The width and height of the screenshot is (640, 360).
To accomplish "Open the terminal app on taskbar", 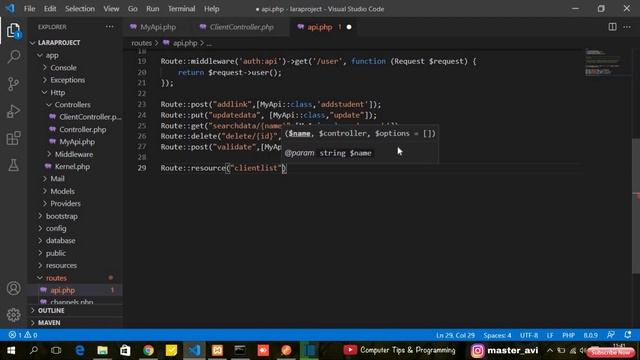I will pos(240,350).
